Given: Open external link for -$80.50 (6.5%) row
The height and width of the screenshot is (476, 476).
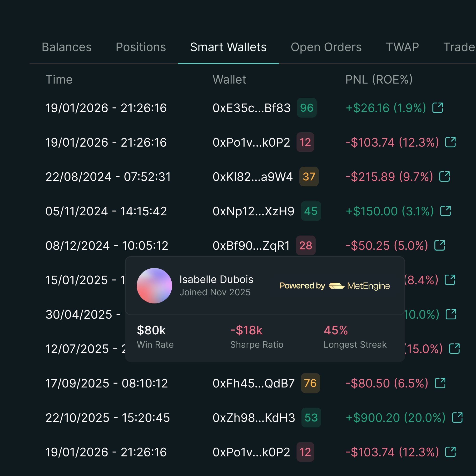Looking at the screenshot, I should (440, 383).
